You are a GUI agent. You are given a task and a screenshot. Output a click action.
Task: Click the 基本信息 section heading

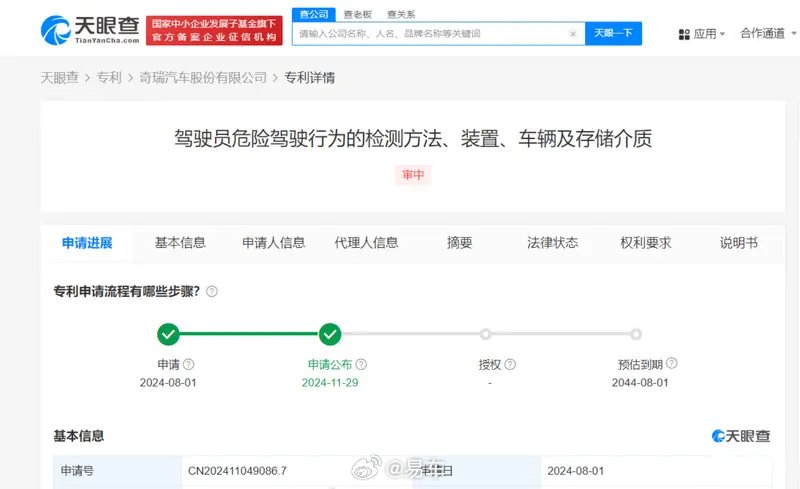(79, 436)
